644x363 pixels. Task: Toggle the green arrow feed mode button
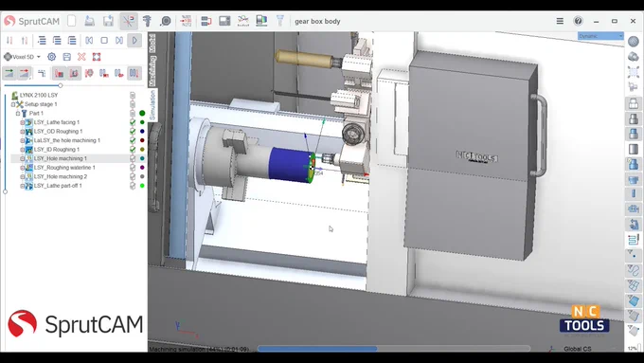(9, 73)
